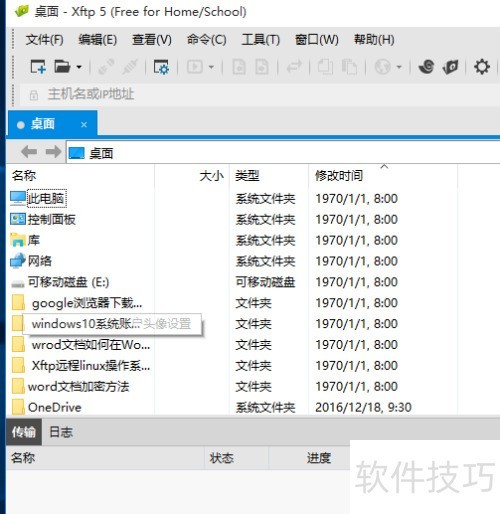Sort by the 修改时间 column header
The image size is (500, 514).
pos(383,176)
